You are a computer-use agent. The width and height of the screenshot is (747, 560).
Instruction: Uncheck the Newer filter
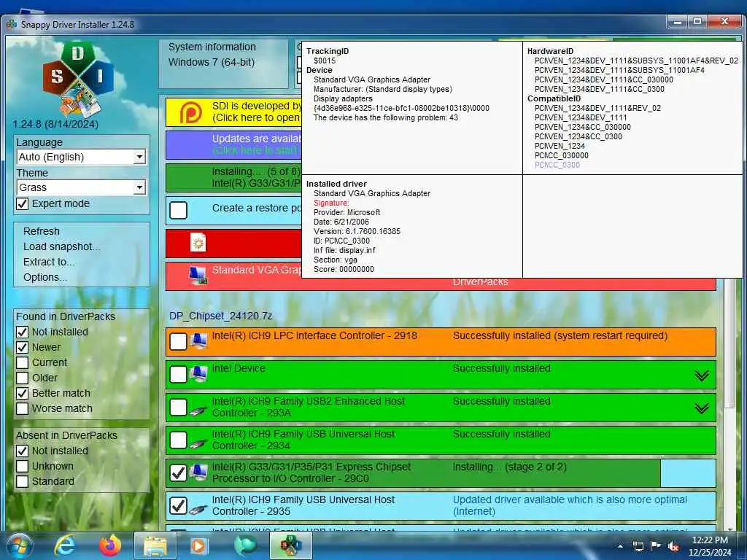[x=23, y=347]
